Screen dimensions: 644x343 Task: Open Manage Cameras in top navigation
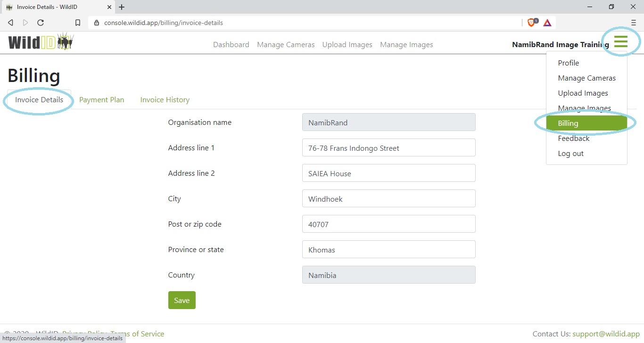(x=286, y=45)
